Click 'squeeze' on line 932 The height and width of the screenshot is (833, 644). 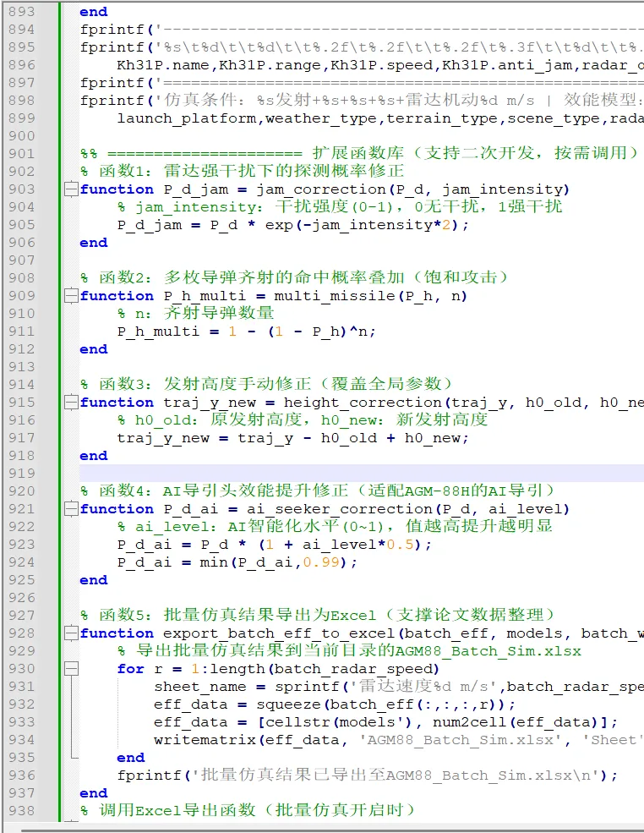pos(288,704)
